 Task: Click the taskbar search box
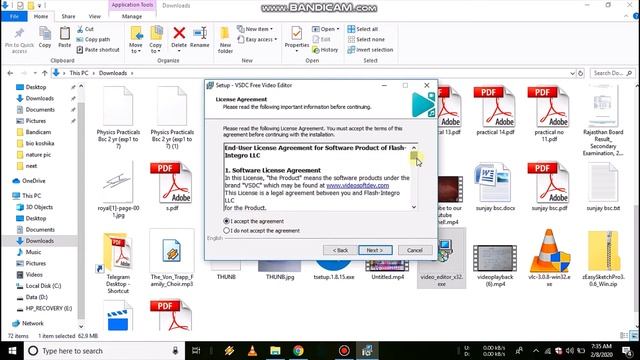tap(104, 351)
